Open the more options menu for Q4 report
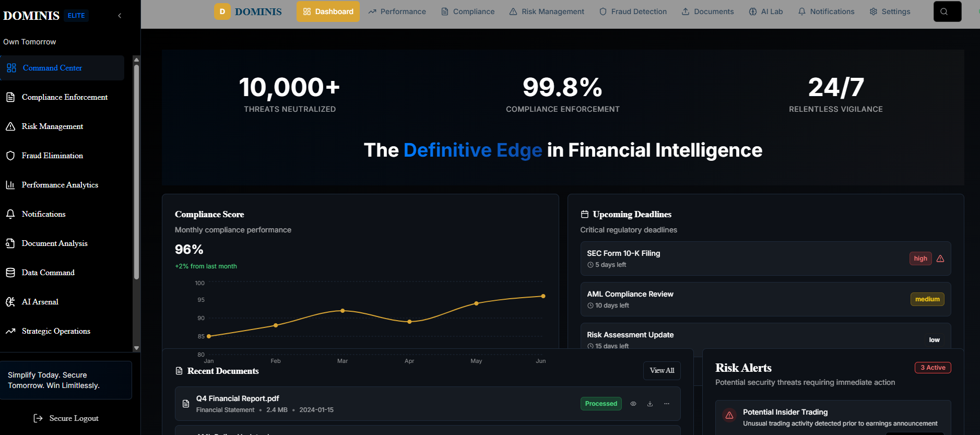 pyautogui.click(x=667, y=404)
